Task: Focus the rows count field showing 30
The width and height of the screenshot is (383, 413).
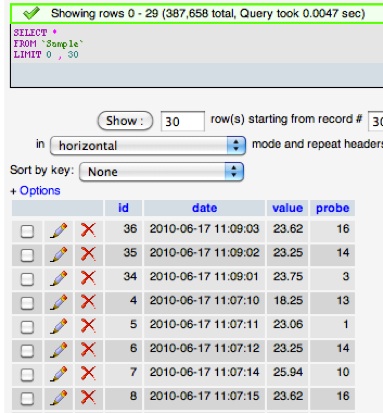Action: tap(183, 121)
